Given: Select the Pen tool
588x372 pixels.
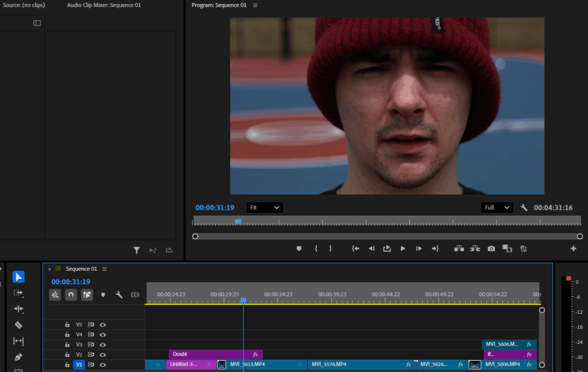Looking at the screenshot, I should [x=18, y=357].
